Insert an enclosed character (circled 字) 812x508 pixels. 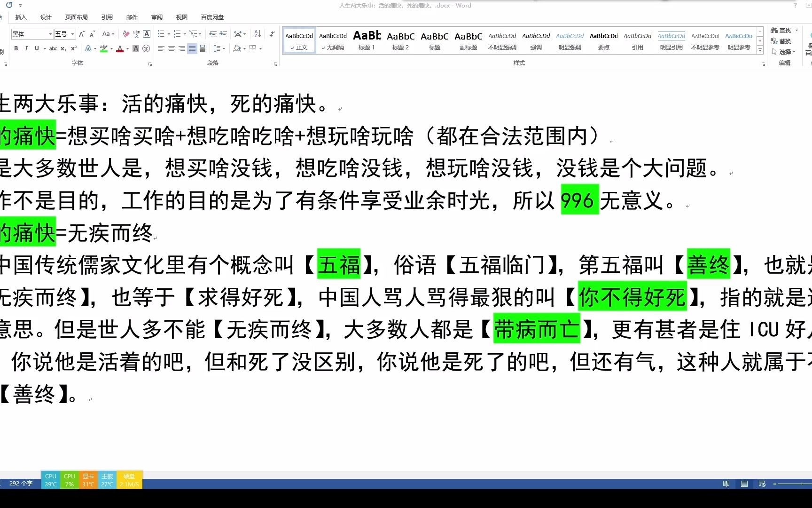(146, 48)
